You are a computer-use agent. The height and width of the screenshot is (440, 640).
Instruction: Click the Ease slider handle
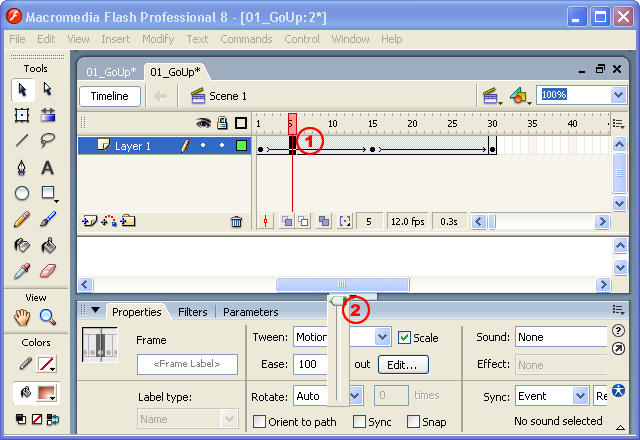tap(338, 300)
